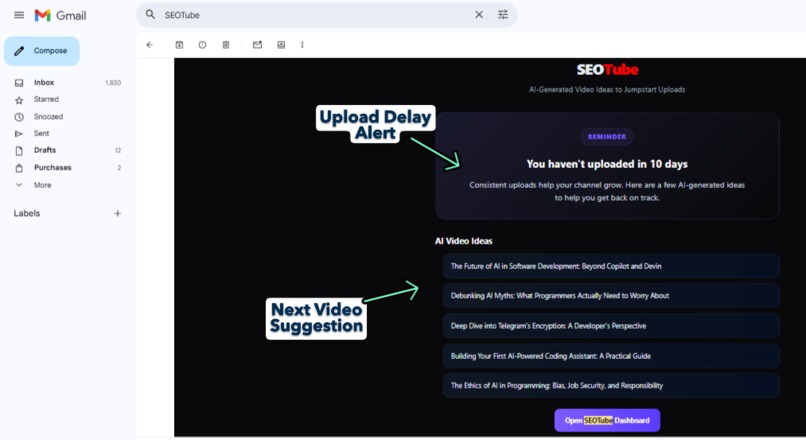Mark the email as unread
Screen dimensions: 806x440
point(257,45)
